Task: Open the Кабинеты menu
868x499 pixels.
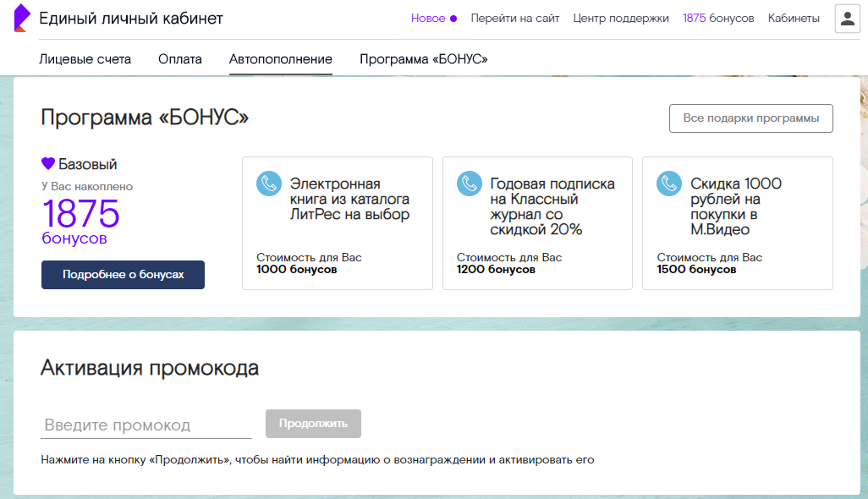Action: coord(794,19)
